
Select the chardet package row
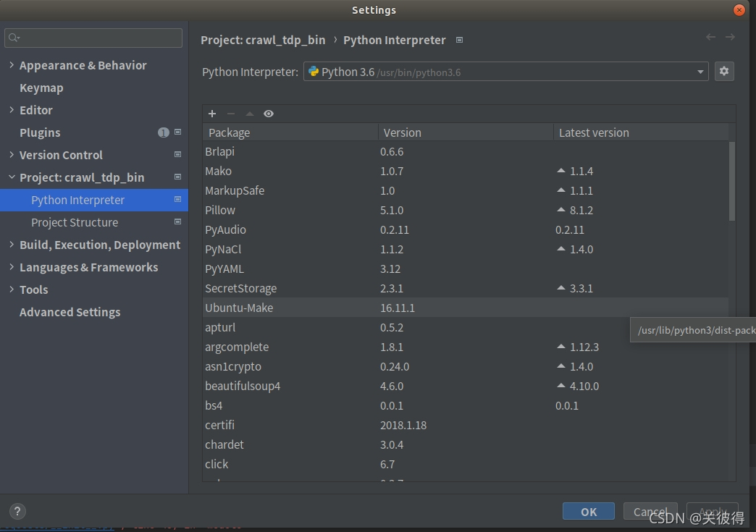click(466, 444)
